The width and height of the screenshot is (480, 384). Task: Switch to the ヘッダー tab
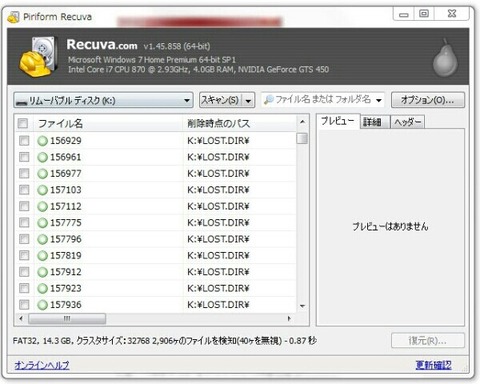(407, 122)
